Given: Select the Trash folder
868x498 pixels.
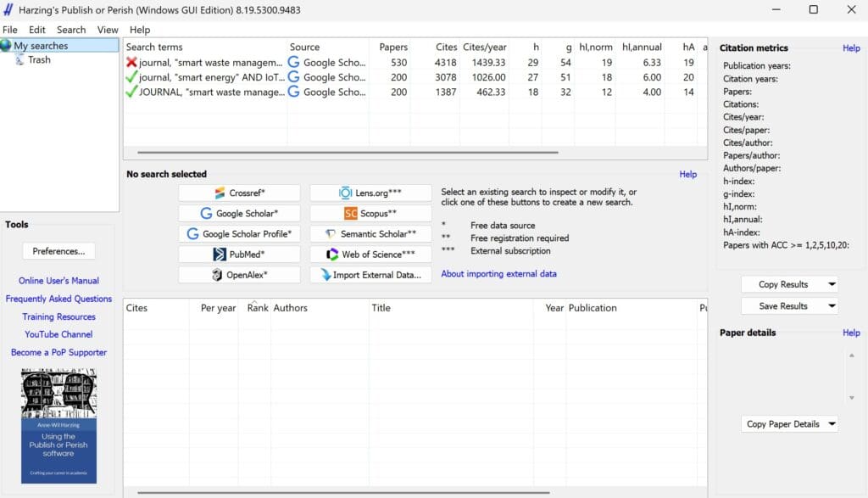Looking at the screenshot, I should click(39, 60).
